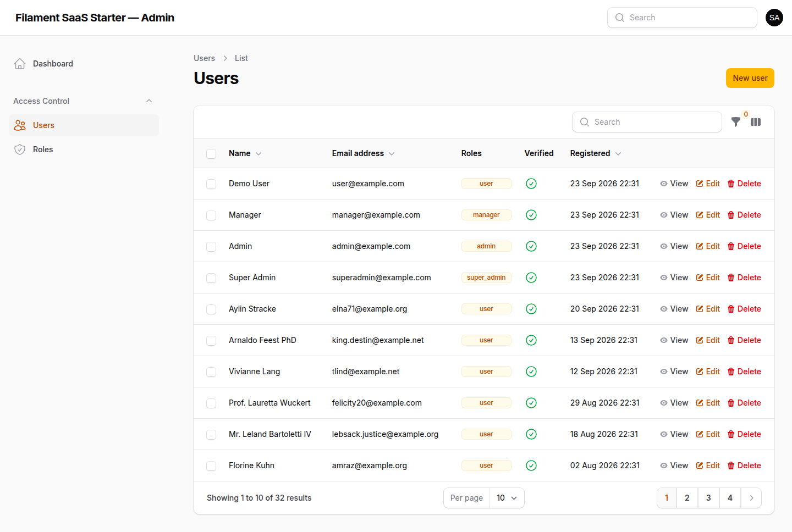Check the Manager row checkbox
The image size is (792, 532).
pos(211,215)
